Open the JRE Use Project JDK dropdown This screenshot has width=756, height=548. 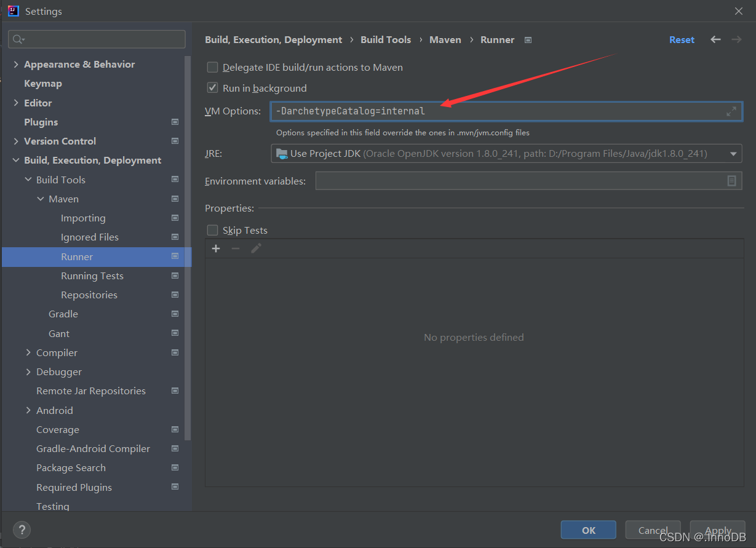(x=506, y=153)
